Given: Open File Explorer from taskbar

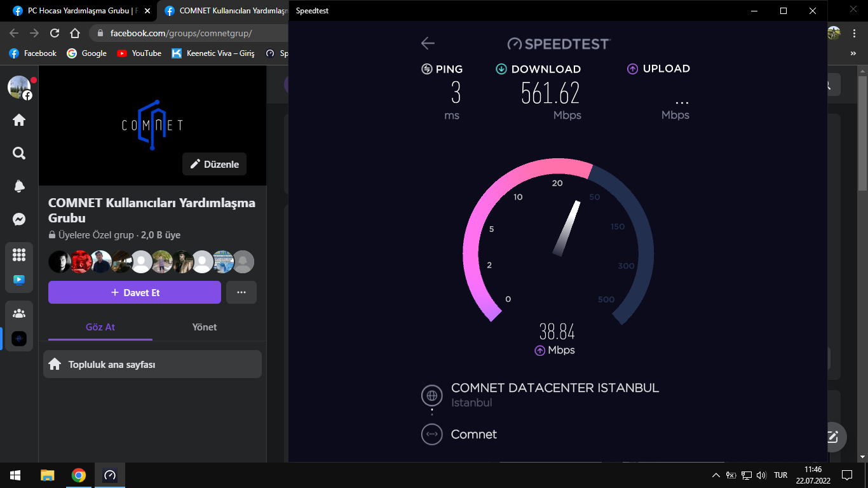Looking at the screenshot, I should click(x=48, y=475).
